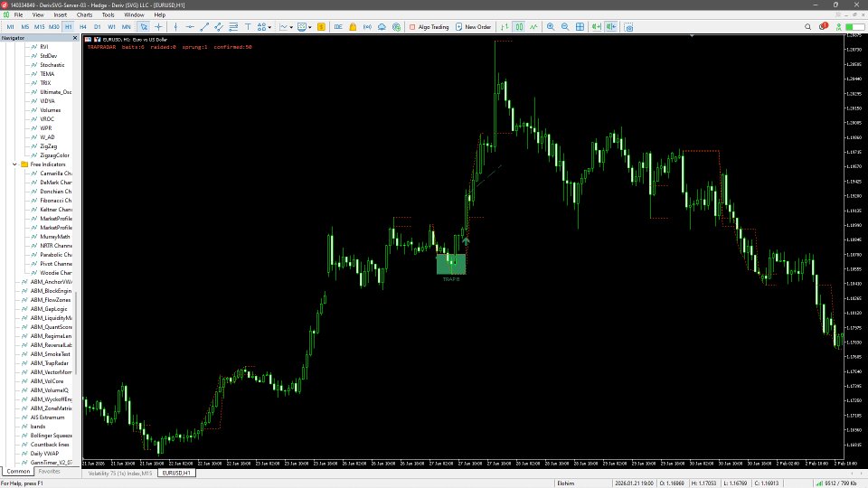Select the H4 timeframe
This screenshot has height=488, width=868.
tap(83, 26)
